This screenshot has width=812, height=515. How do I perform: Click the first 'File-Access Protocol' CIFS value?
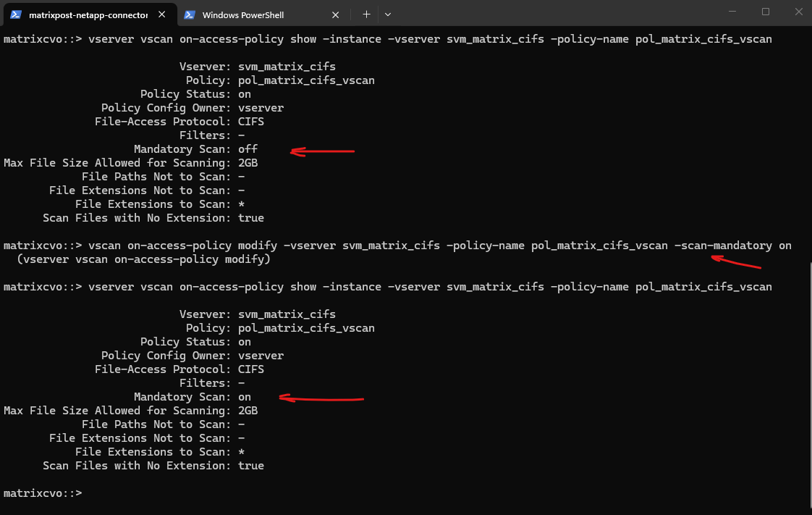(250, 122)
